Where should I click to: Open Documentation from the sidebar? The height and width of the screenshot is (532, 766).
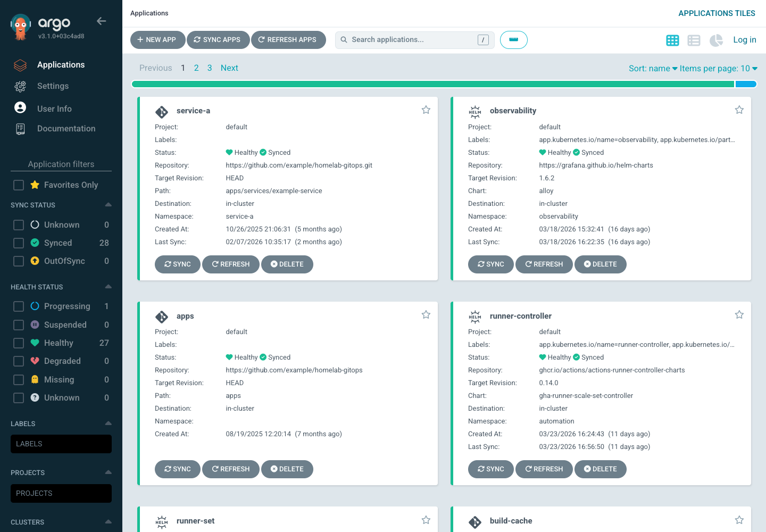66,129
